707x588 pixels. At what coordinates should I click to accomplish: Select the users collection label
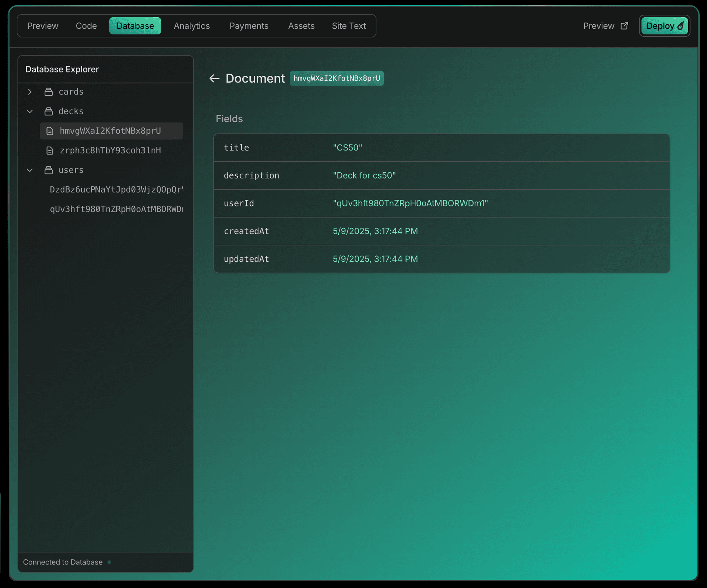tap(71, 170)
